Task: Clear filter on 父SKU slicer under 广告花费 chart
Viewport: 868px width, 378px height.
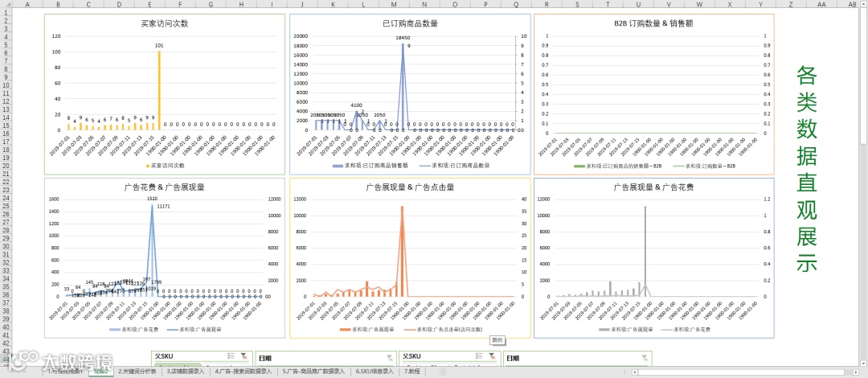Action: (x=244, y=357)
